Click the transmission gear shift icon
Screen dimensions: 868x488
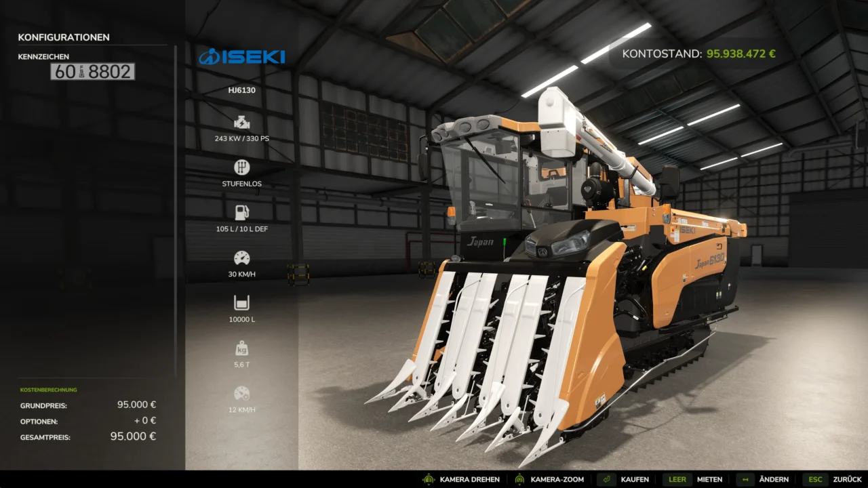(241, 167)
